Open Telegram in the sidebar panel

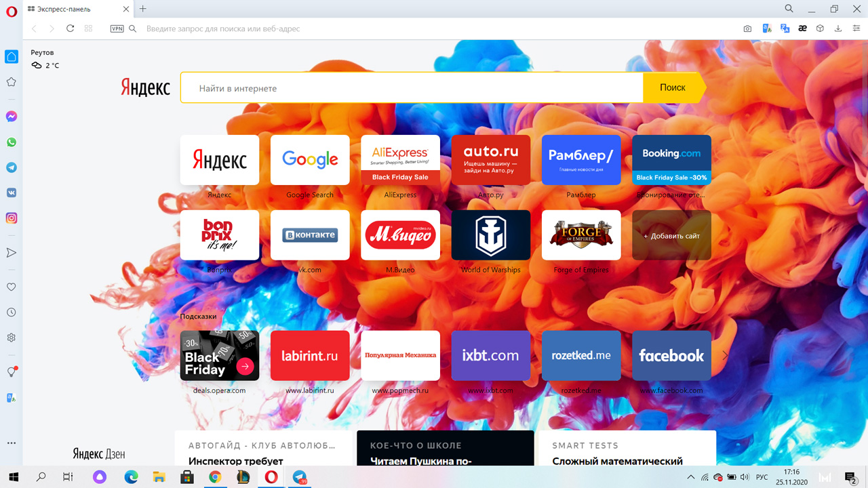(x=12, y=167)
